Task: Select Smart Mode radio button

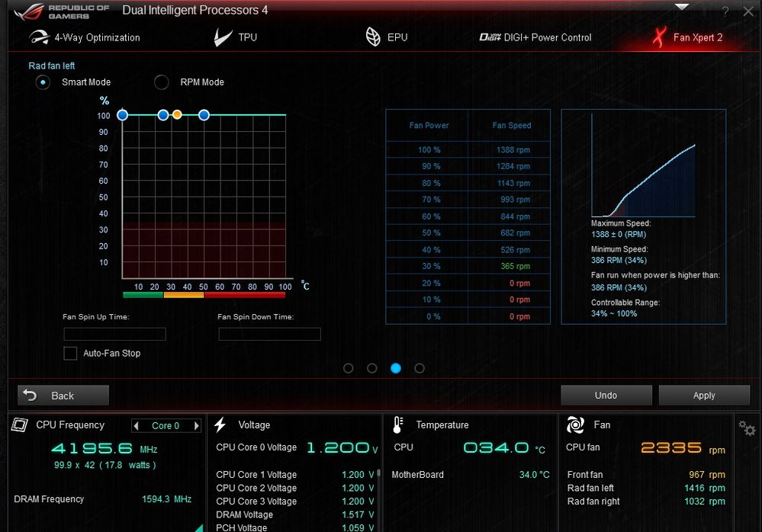Action: (43, 82)
